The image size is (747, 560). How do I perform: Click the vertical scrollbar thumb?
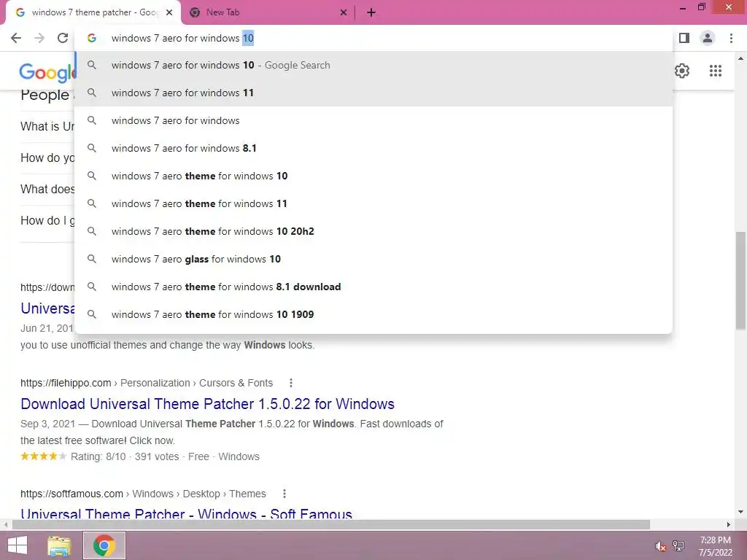[740, 280]
